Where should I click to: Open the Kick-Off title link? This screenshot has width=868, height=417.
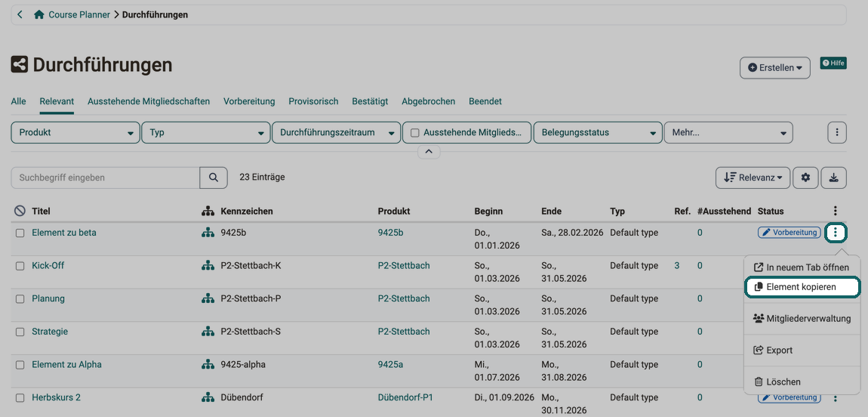48,265
